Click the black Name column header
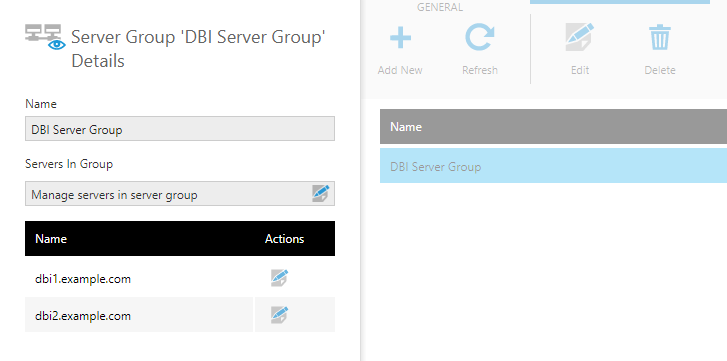This screenshot has height=361, width=727. coord(51,239)
